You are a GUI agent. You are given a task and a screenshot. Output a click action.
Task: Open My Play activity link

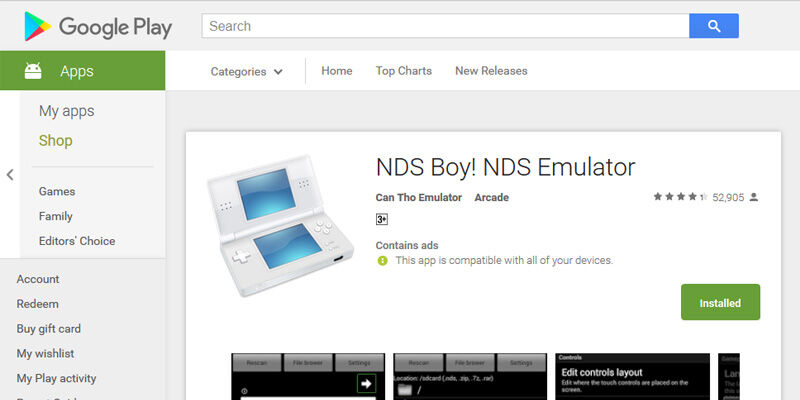56,379
